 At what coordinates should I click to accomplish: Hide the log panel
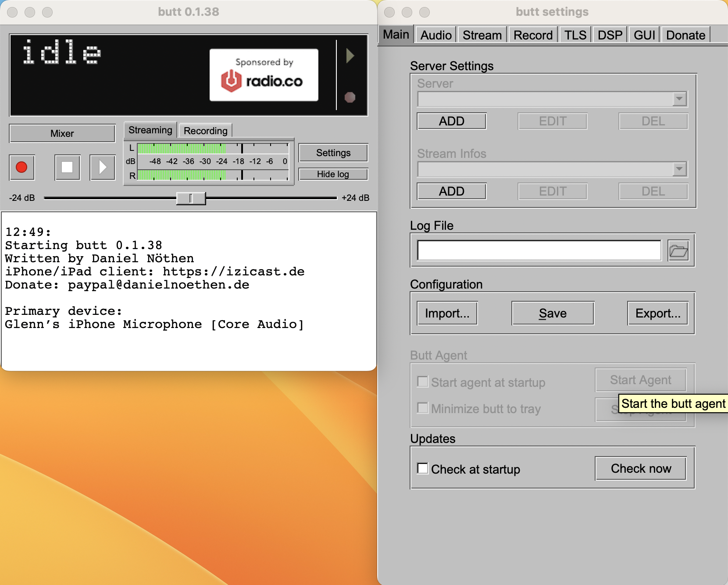(x=333, y=174)
